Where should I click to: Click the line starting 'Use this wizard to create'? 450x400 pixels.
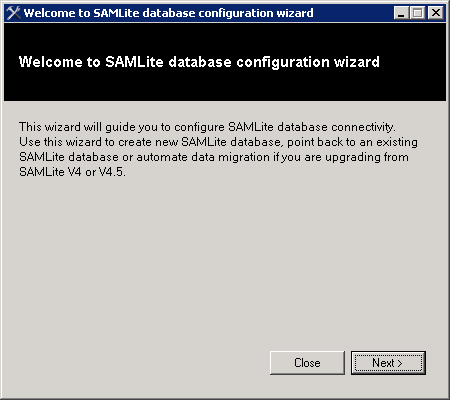tap(218, 142)
